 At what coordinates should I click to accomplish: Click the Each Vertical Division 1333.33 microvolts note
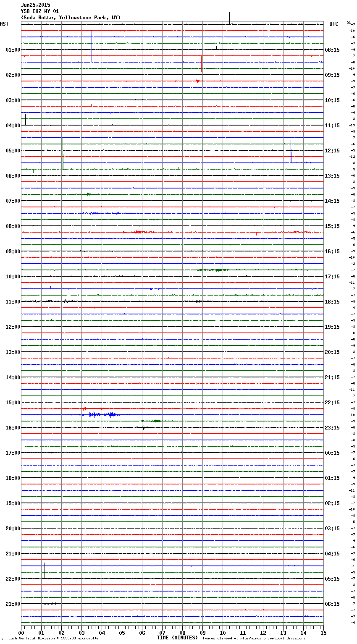(x=53, y=639)
